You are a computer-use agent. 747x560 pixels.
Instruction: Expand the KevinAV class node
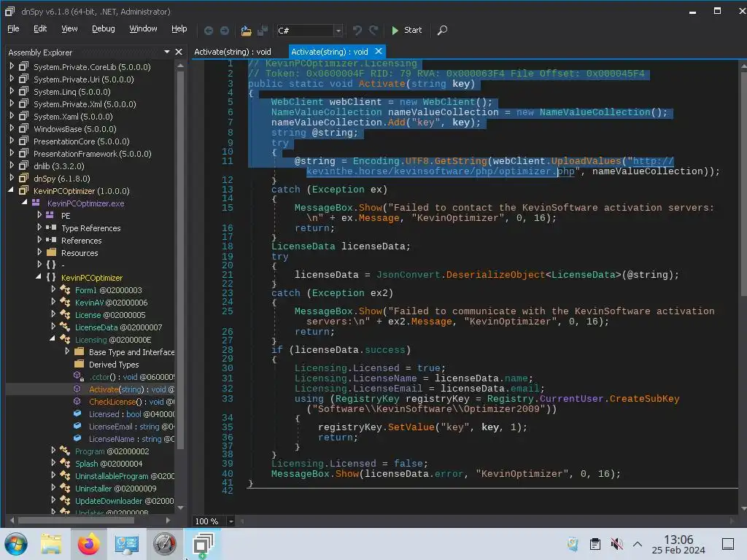point(53,301)
